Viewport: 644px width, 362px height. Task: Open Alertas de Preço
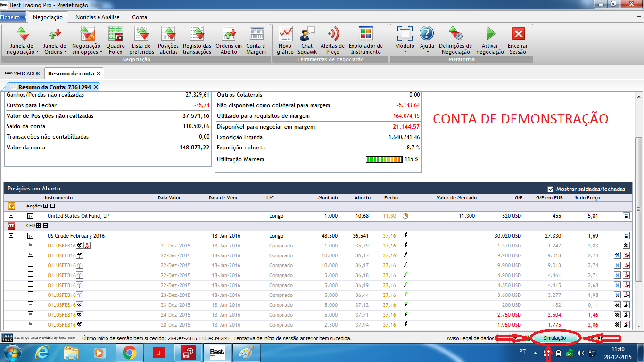pyautogui.click(x=332, y=40)
